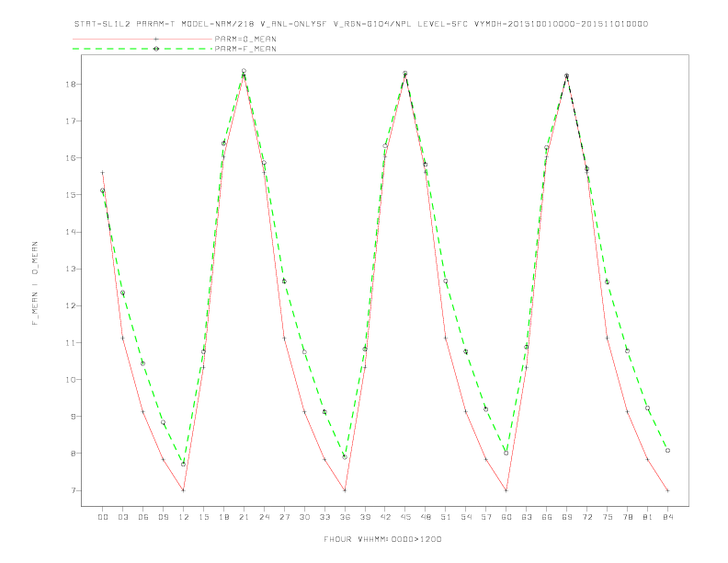This screenshot has width=728, height=563.
Task: Click y-axis tick label 10
Action: point(71,380)
